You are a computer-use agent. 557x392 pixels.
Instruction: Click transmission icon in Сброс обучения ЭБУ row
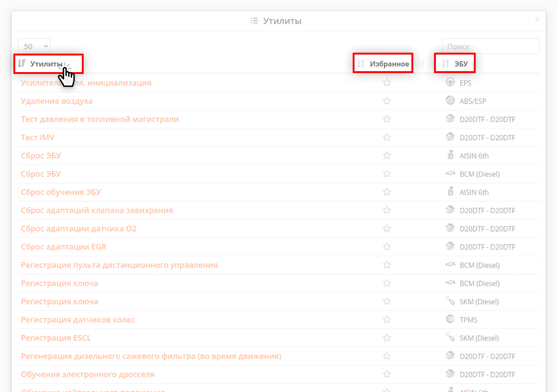pos(450,192)
